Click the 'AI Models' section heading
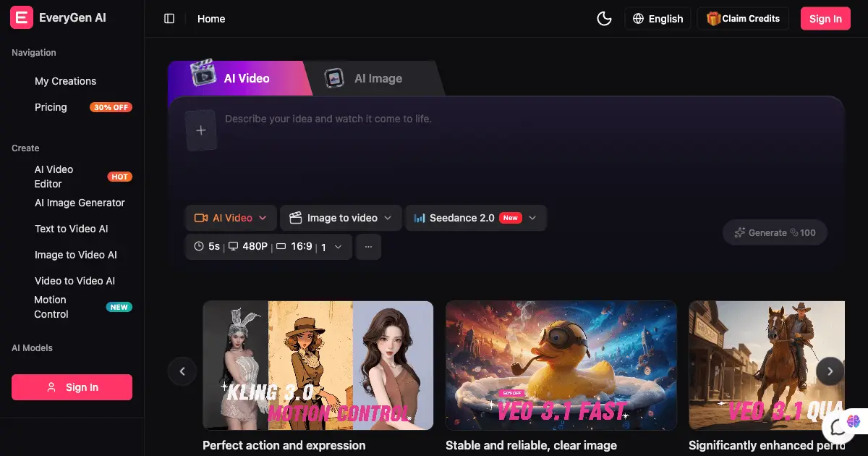Image resolution: width=868 pixels, height=456 pixels. click(32, 348)
